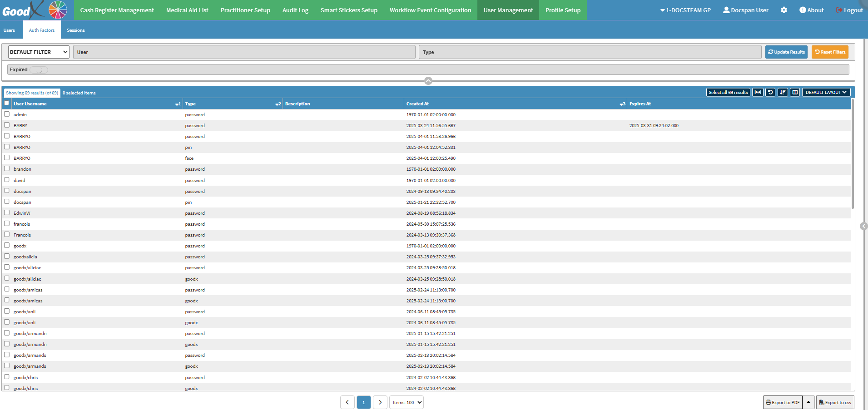Auto-fit column widths icon
The height and width of the screenshot is (410, 868).
pos(758,92)
